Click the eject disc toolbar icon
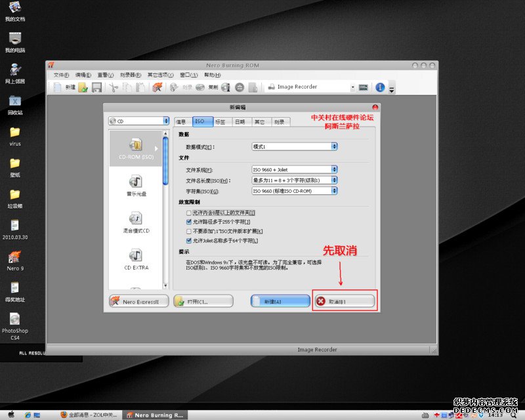This screenshot has height=420, width=525. [x=240, y=88]
